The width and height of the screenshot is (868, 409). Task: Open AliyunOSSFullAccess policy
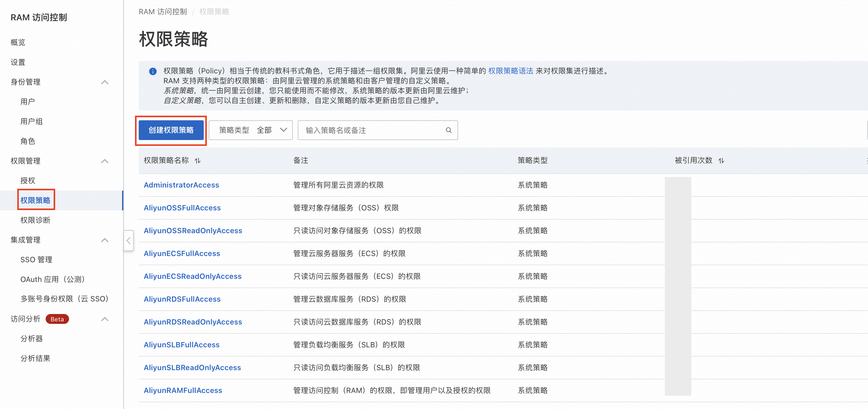pos(182,208)
